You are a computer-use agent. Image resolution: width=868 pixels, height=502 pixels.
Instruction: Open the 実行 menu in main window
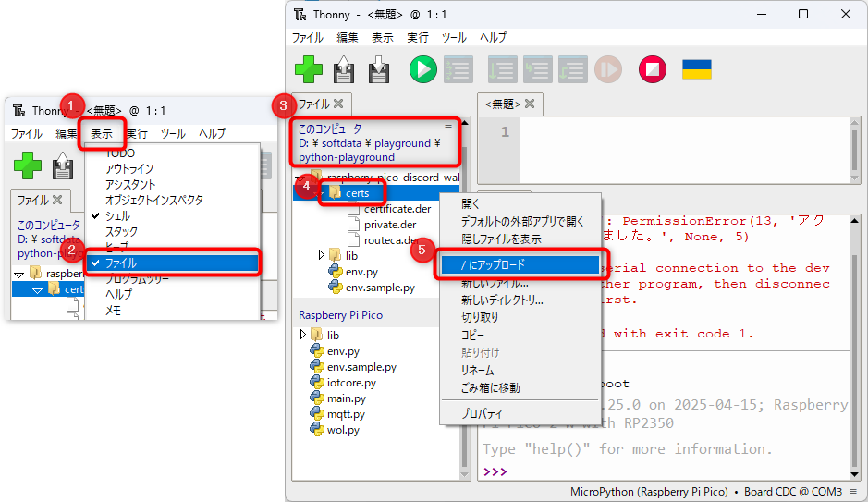[x=418, y=37]
